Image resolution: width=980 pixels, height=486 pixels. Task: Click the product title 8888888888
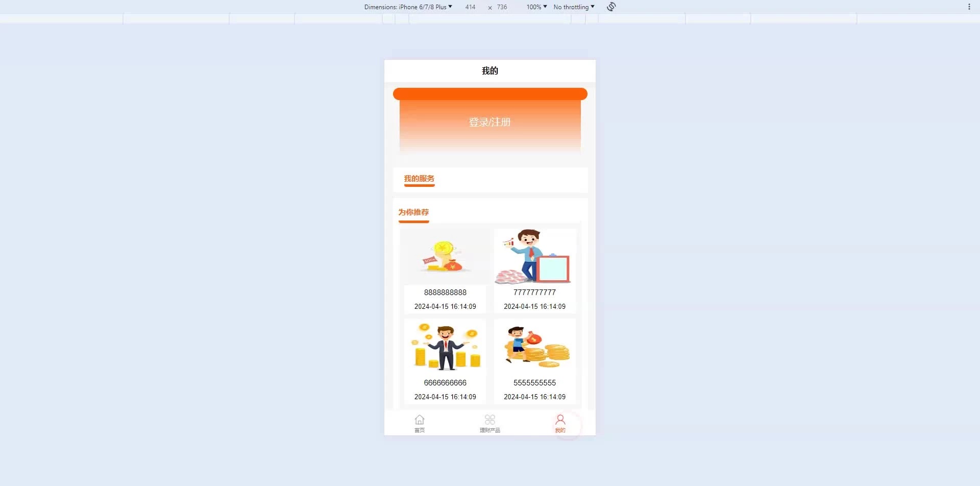[445, 293]
